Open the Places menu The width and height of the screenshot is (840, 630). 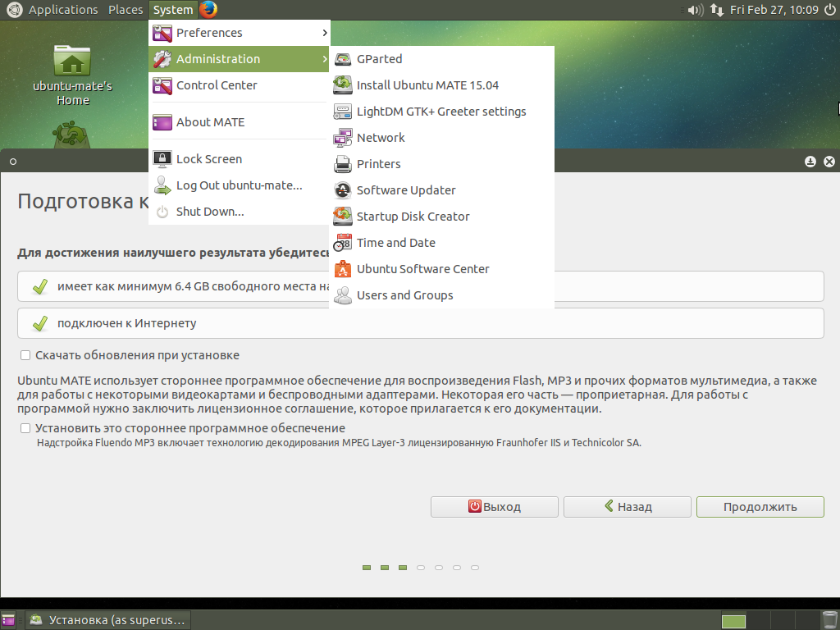click(x=126, y=9)
